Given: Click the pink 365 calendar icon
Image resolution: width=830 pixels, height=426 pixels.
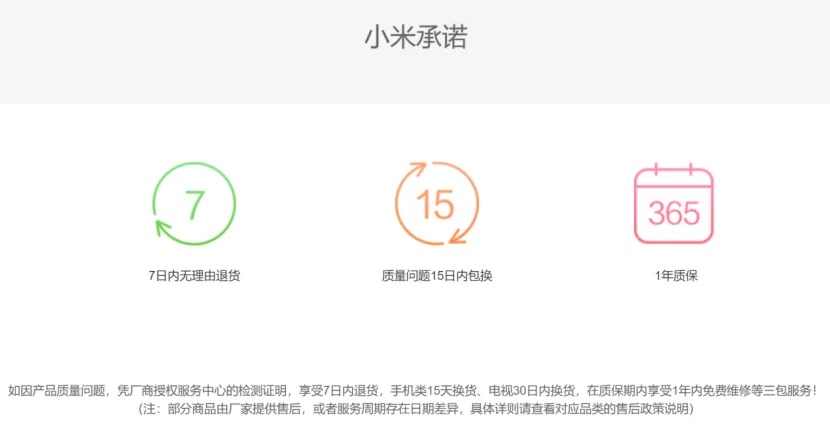Looking at the screenshot, I should [674, 204].
